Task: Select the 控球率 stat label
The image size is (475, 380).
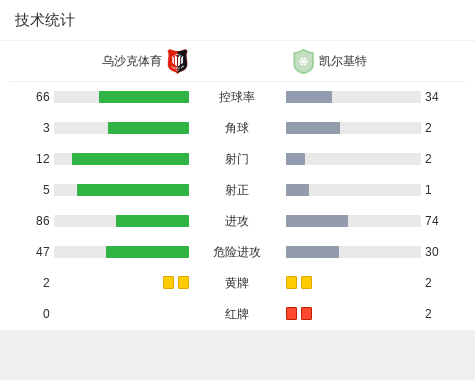Action: pos(237,97)
